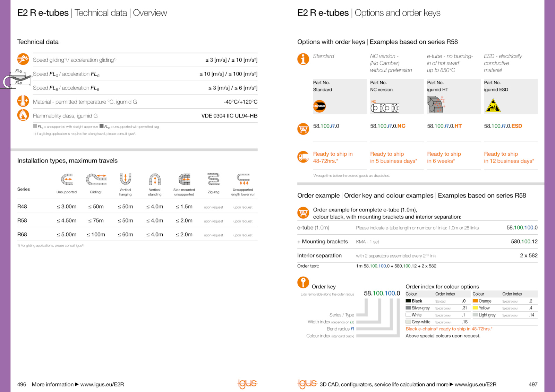Click 'Ready to ship in 12 business days*'
Image resolution: width=555 pixels, height=392 pixels.
coord(509,157)
